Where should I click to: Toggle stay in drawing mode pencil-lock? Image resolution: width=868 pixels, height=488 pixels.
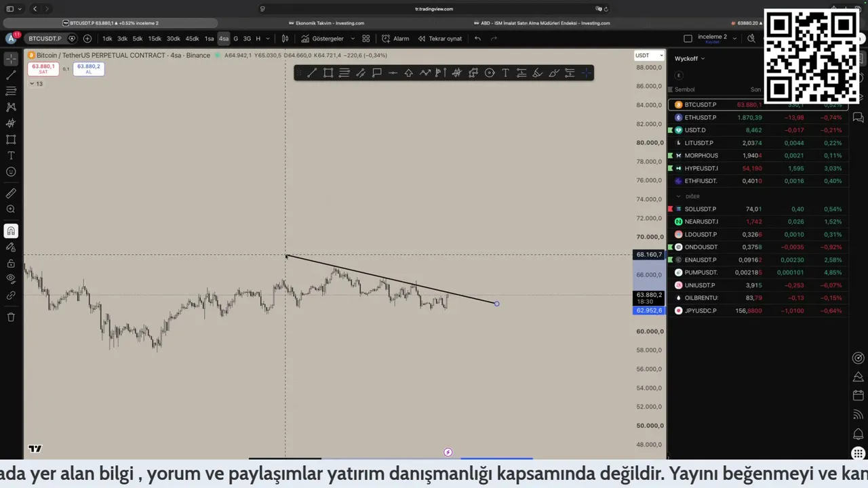pos(11,247)
